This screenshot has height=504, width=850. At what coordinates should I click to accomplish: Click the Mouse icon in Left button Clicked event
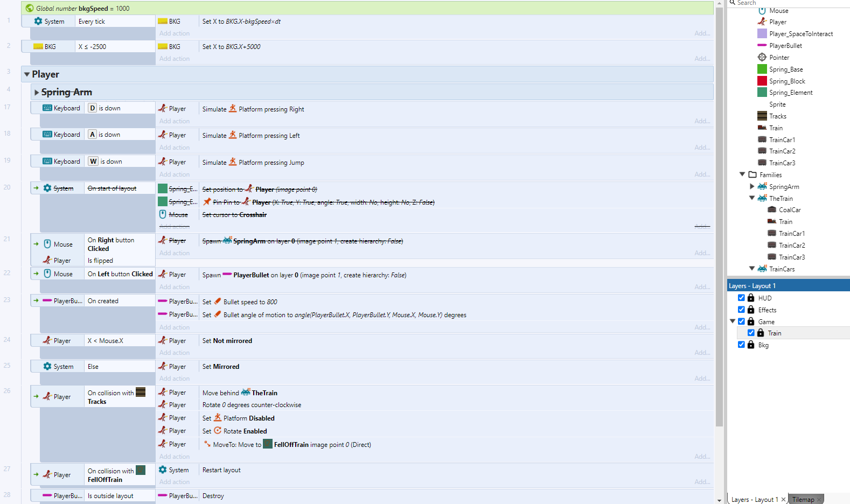point(47,274)
